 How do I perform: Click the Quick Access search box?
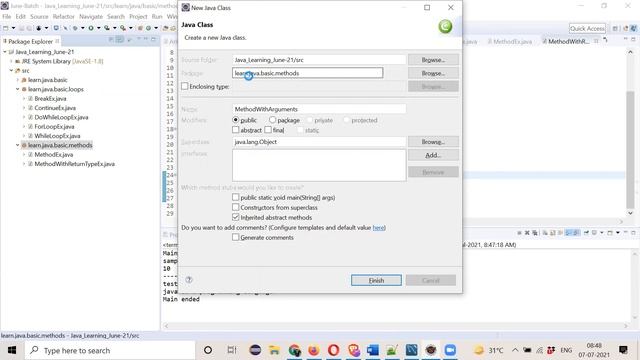point(587,29)
